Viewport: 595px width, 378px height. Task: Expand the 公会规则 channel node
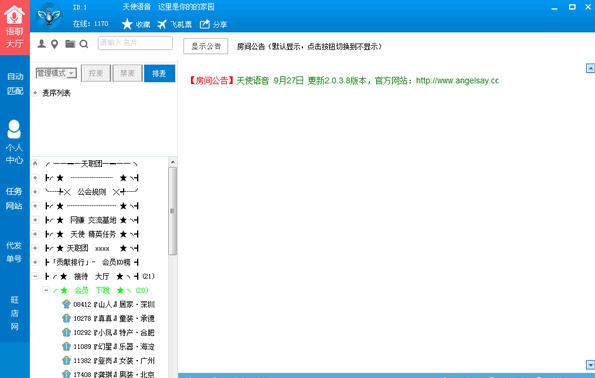point(35,192)
